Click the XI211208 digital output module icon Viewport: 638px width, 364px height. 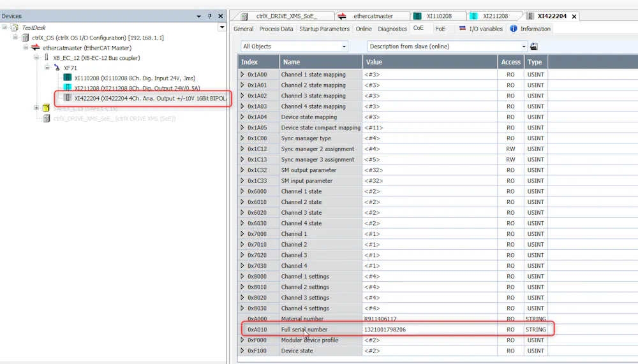click(68, 87)
